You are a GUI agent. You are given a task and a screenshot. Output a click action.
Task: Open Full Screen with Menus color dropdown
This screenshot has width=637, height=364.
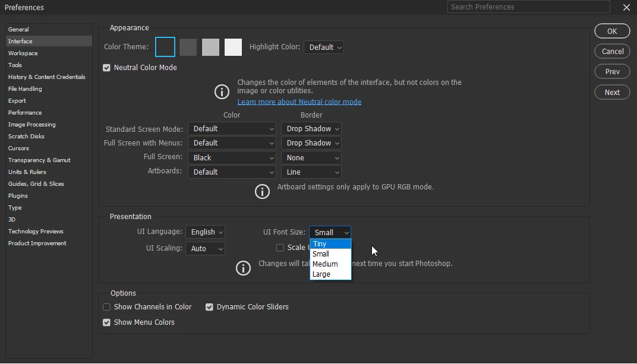point(232,143)
